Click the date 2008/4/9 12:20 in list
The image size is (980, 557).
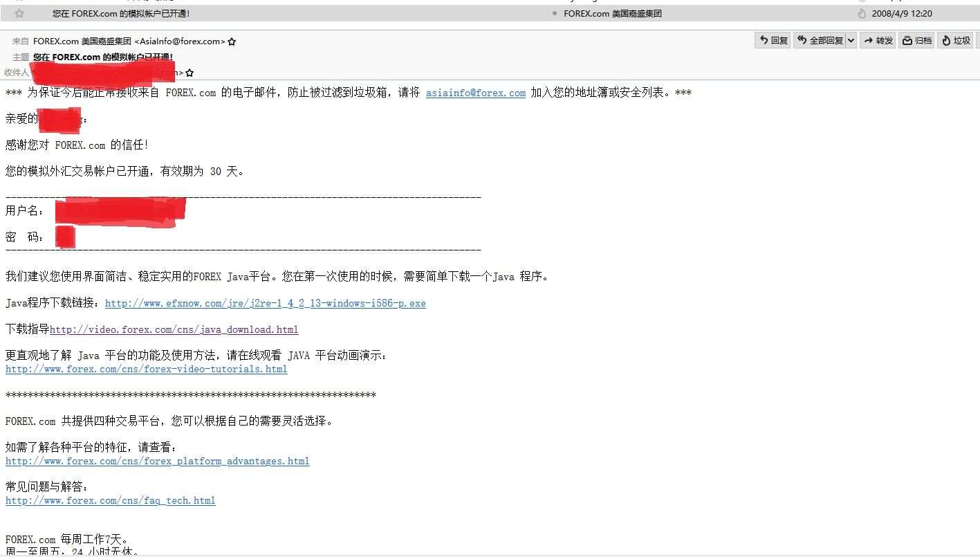click(x=902, y=13)
